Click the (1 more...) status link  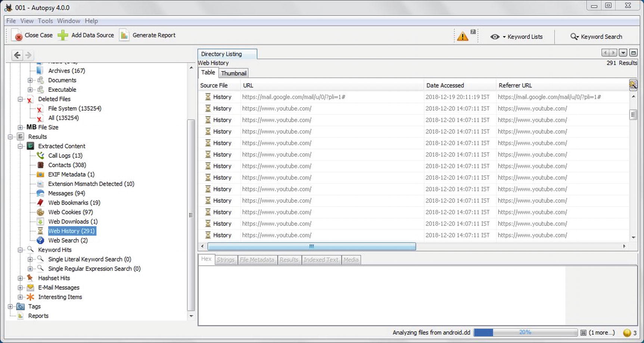(x=601, y=333)
